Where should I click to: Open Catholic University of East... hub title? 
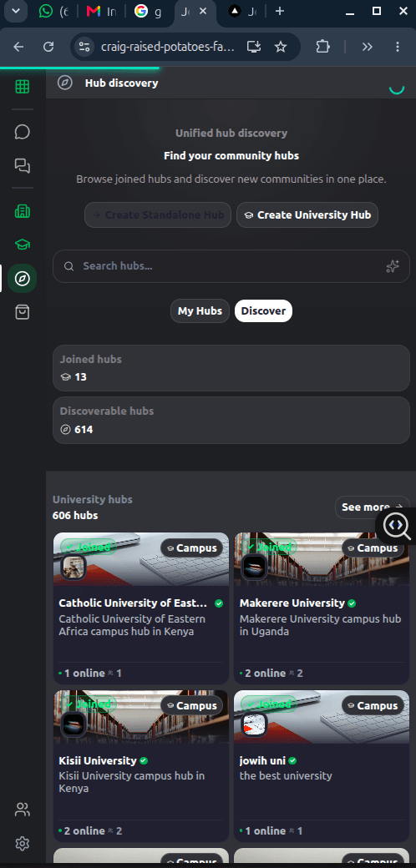(x=134, y=603)
